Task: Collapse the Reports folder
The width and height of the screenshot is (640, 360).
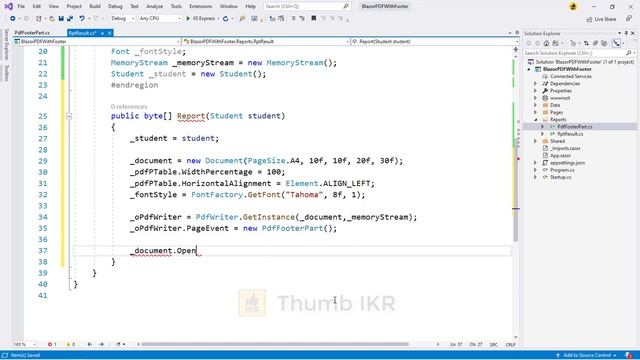Action: pyautogui.click(x=536, y=120)
